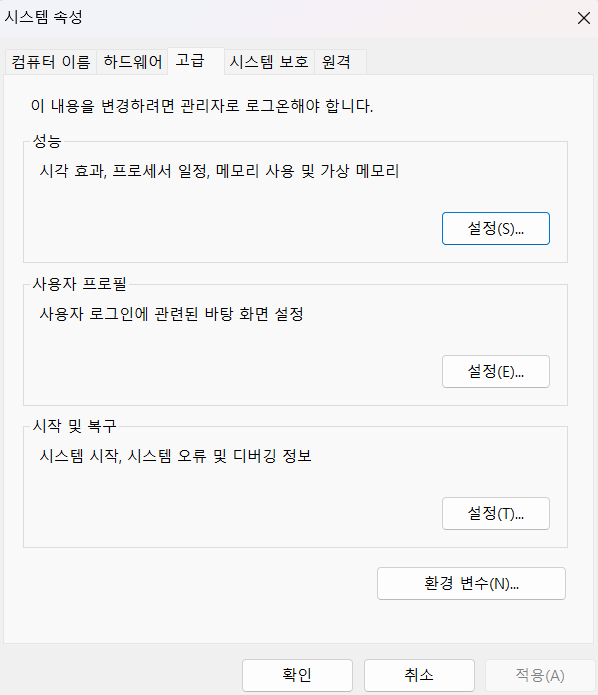Open 환경 변수(N) dialog
Image resolution: width=598 pixels, height=695 pixels.
471,583
